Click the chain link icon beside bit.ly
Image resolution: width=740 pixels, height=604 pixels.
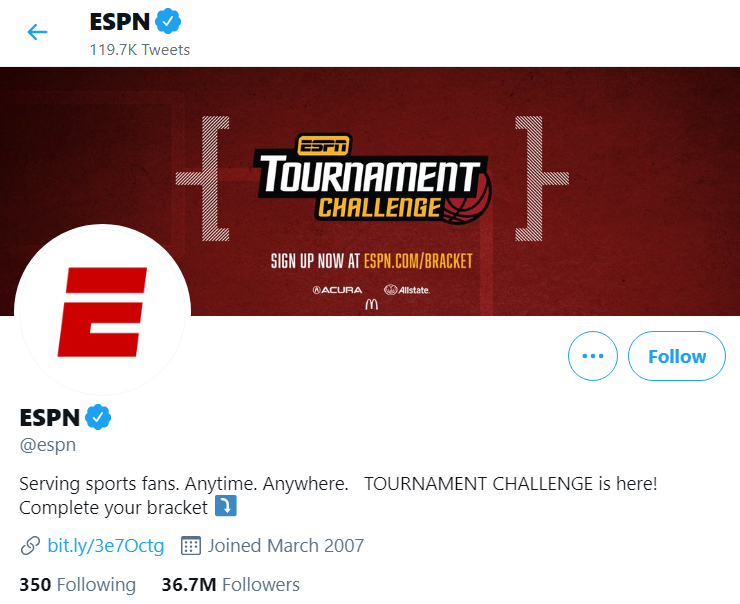point(30,546)
